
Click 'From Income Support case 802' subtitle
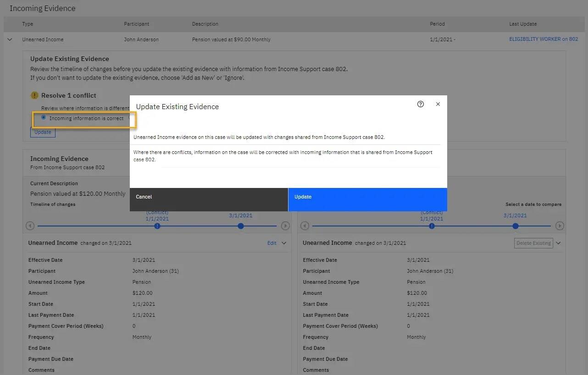point(67,167)
